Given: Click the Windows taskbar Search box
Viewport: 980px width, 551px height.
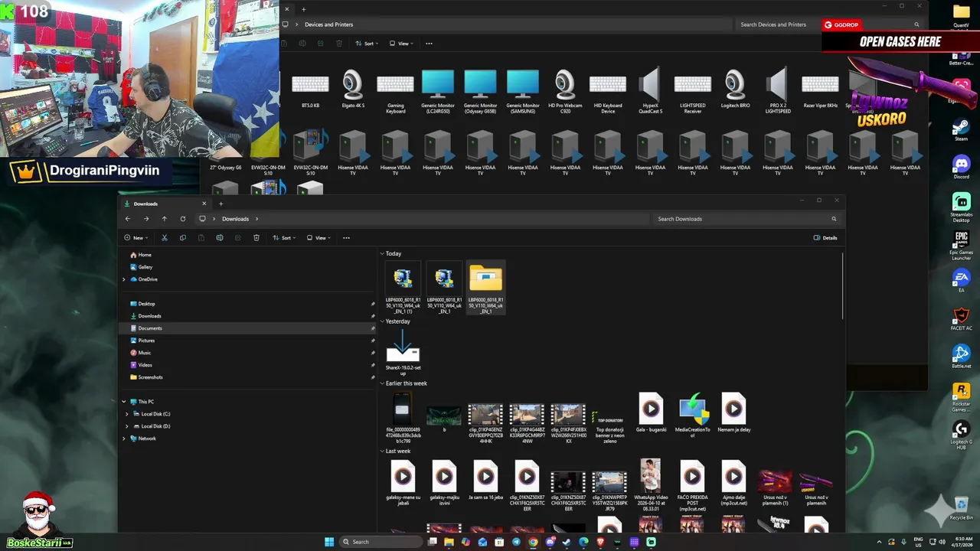Looking at the screenshot, I should (x=381, y=542).
